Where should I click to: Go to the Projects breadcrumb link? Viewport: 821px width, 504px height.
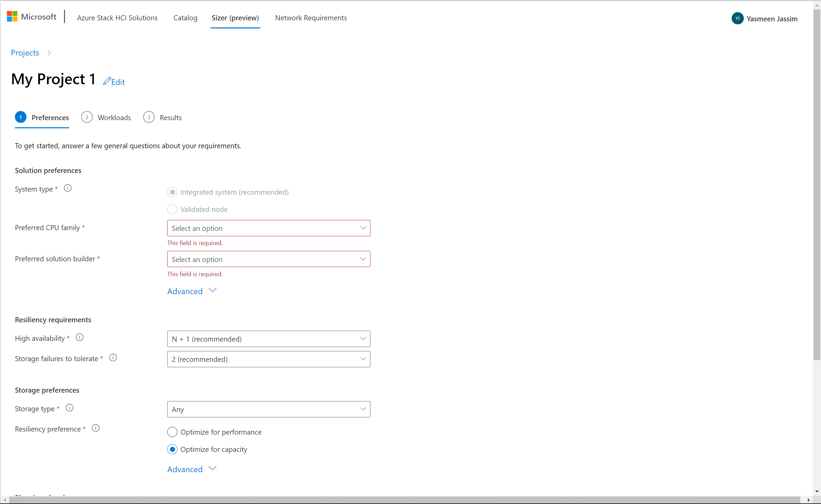pyautogui.click(x=25, y=53)
